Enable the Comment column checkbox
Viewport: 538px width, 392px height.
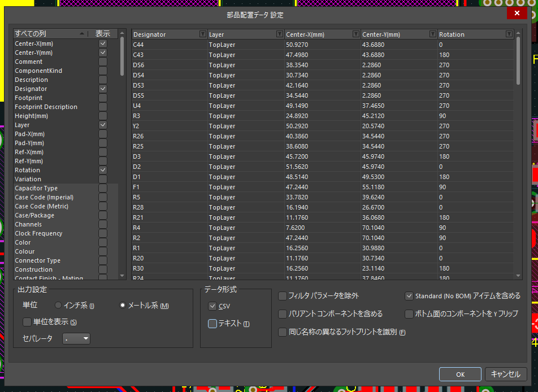(x=103, y=62)
